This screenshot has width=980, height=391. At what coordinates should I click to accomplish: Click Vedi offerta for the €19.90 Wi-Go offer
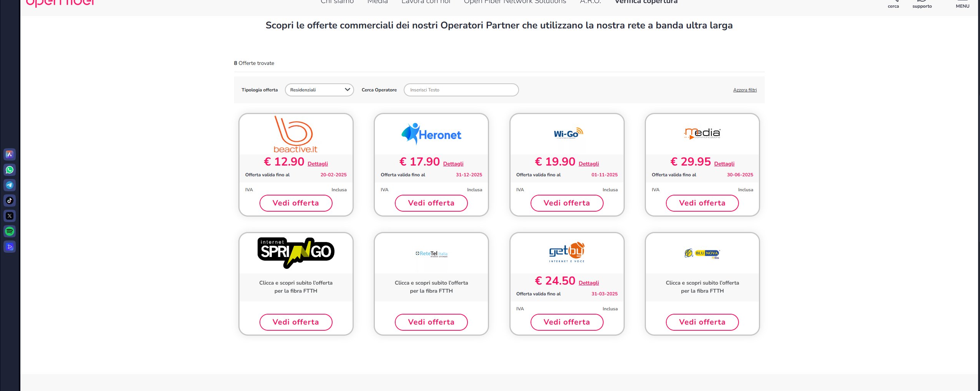pyautogui.click(x=567, y=203)
